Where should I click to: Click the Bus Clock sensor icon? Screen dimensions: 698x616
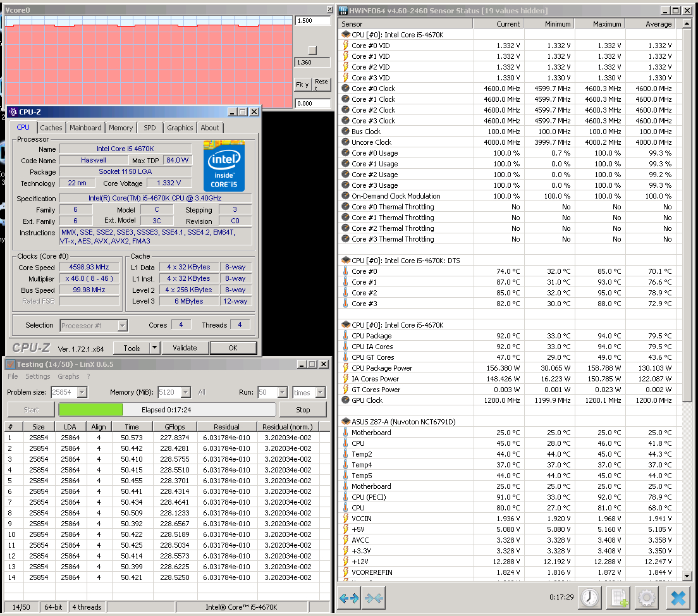[345, 132]
